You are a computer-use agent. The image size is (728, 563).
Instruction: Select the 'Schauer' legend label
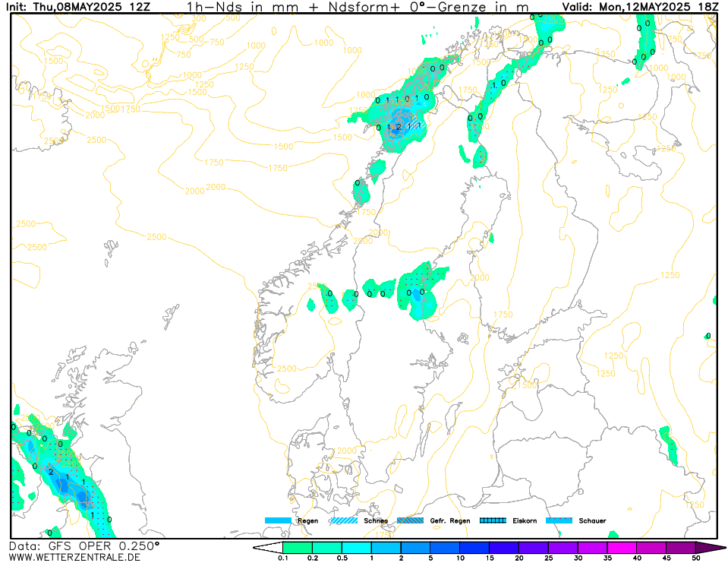click(592, 520)
